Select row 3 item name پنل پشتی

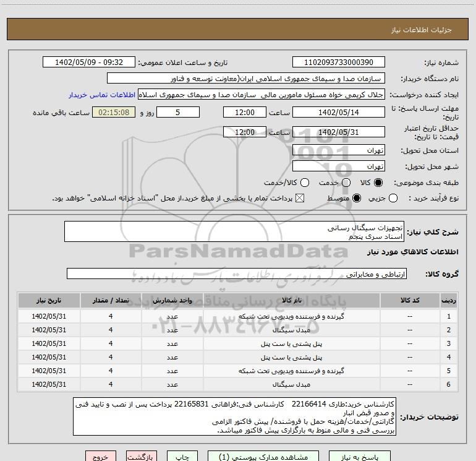pyautogui.click(x=291, y=343)
